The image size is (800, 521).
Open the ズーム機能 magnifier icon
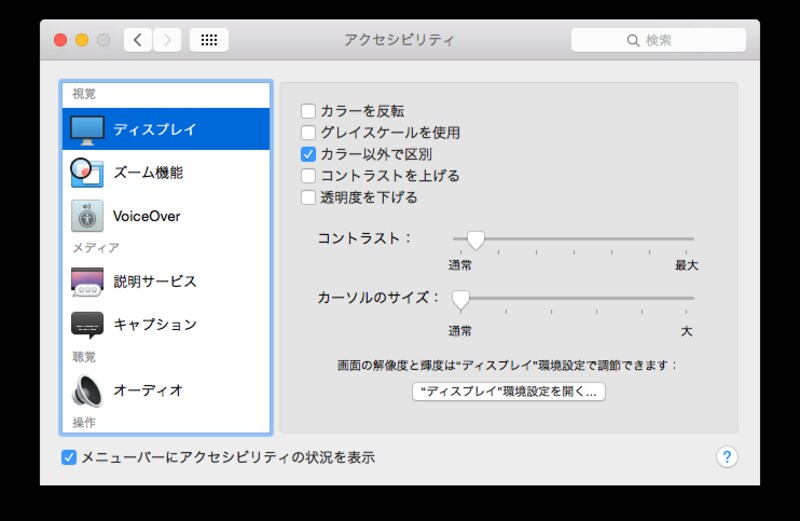pos(87,172)
